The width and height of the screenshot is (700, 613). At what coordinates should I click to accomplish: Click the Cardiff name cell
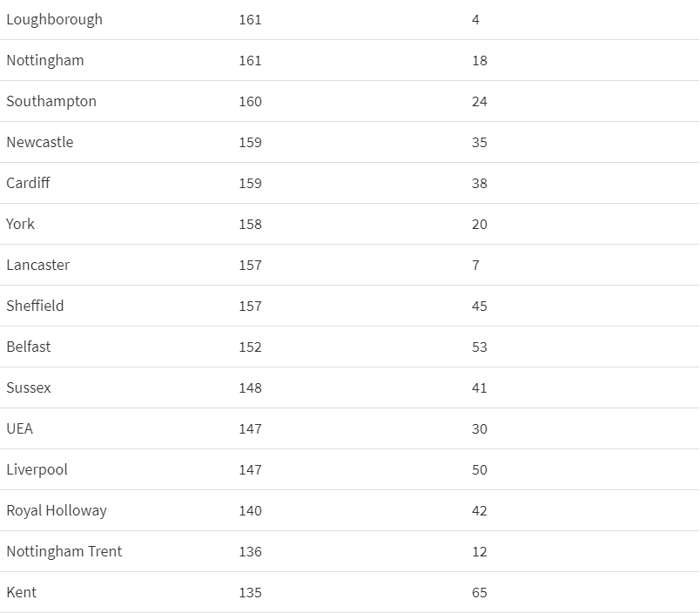[x=28, y=183]
